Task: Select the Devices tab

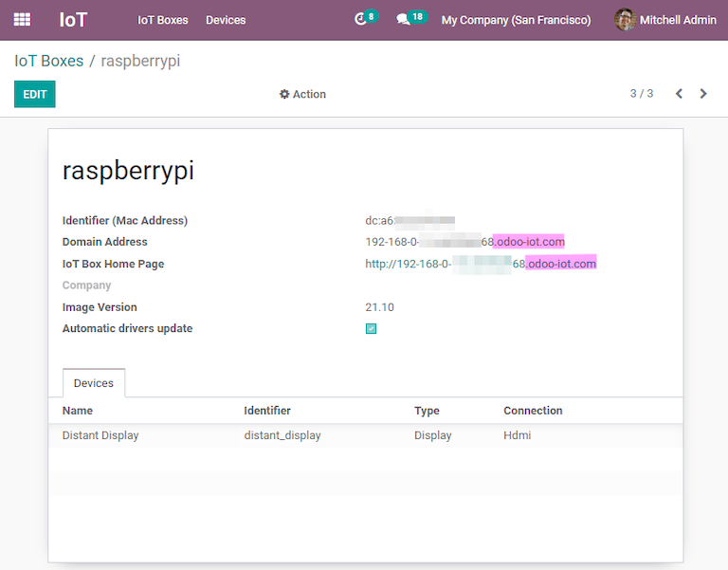Action: [93, 383]
